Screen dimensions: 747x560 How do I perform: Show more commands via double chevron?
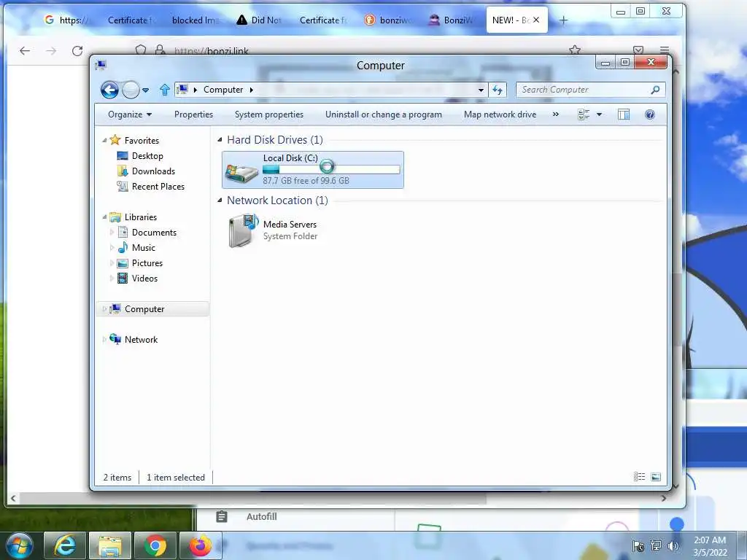pos(555,114)
